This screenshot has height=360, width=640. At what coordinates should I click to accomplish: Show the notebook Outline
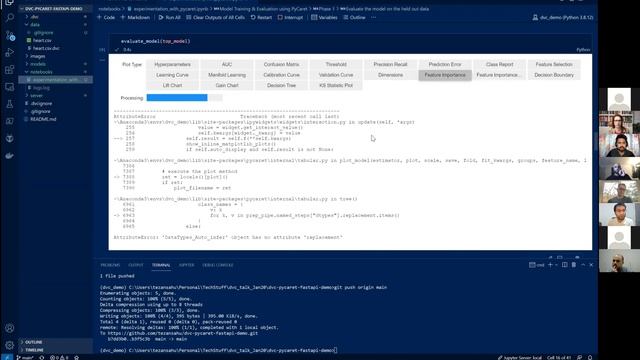(354, 18)
